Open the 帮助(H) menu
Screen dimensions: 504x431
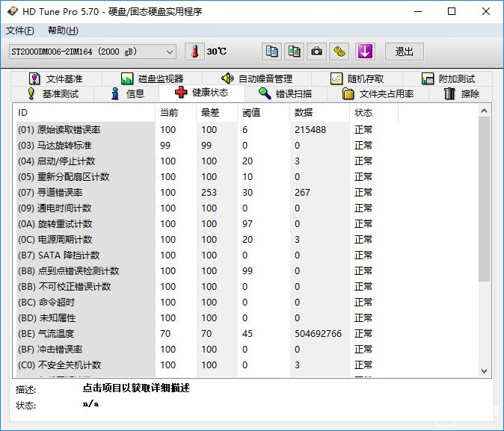tap(63, 31)
